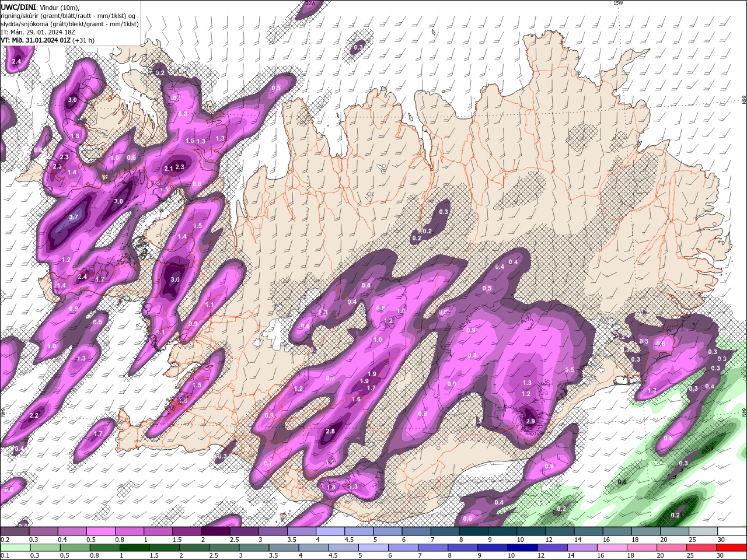The height and width of the screenshot is (560, 747).
Task: Click the 2.1 precipitation value label
Action: [169, 168]
